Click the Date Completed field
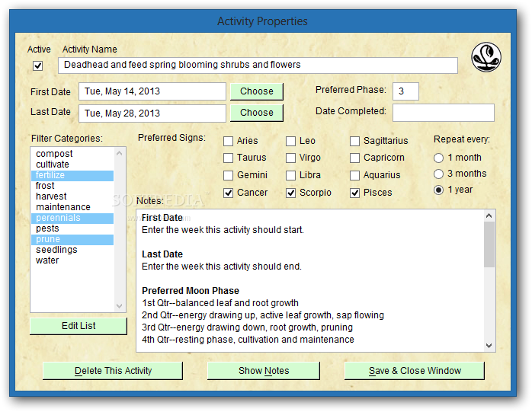Screen dimensions: 532x412 pyautogui.click(x=444, y=113)
